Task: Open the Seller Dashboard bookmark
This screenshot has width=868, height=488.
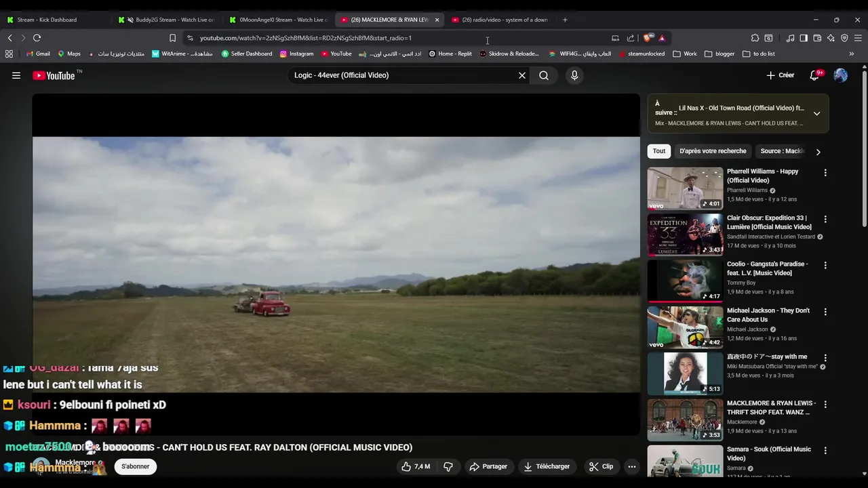Action: pos(247,54)
